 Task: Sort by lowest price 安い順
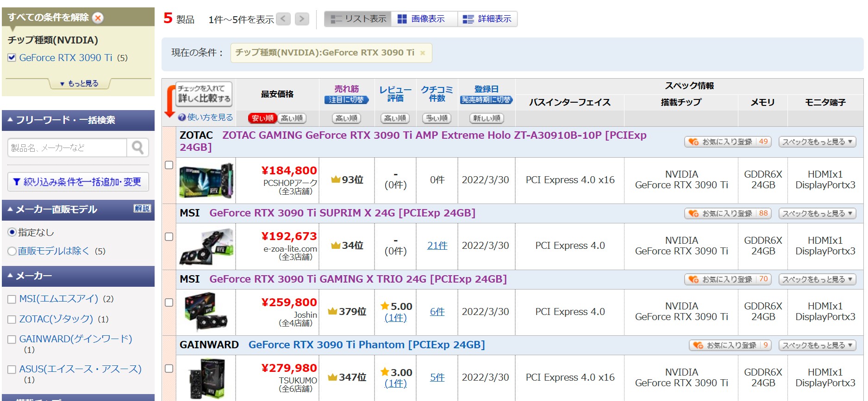[x=262, y=118]
